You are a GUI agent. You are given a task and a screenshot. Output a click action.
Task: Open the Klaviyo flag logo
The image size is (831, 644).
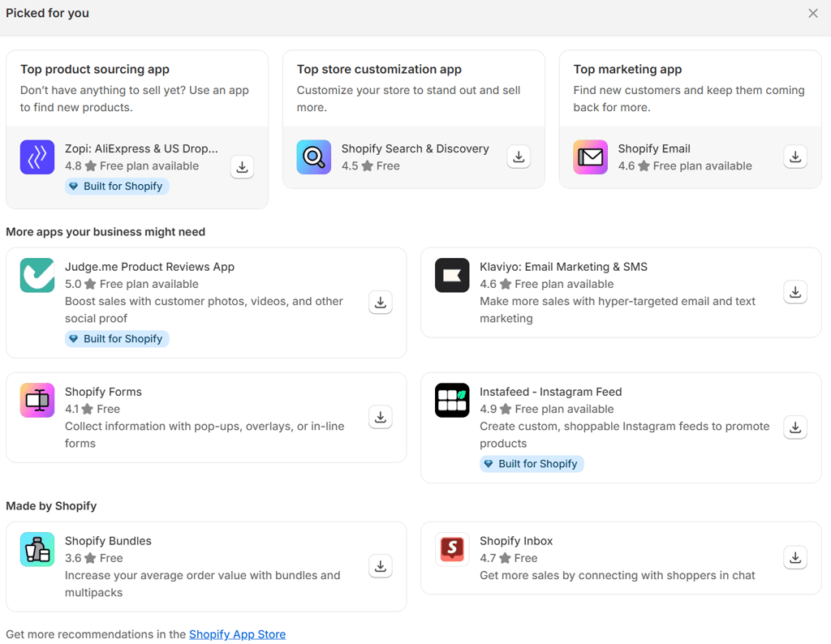(x=452, y=276)
